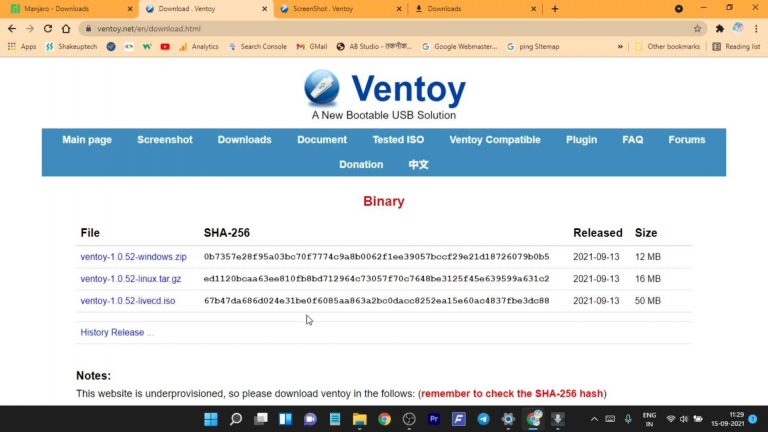Show hidden system tray icons
The image size is (768, 432).
click(x=595, y=419)
